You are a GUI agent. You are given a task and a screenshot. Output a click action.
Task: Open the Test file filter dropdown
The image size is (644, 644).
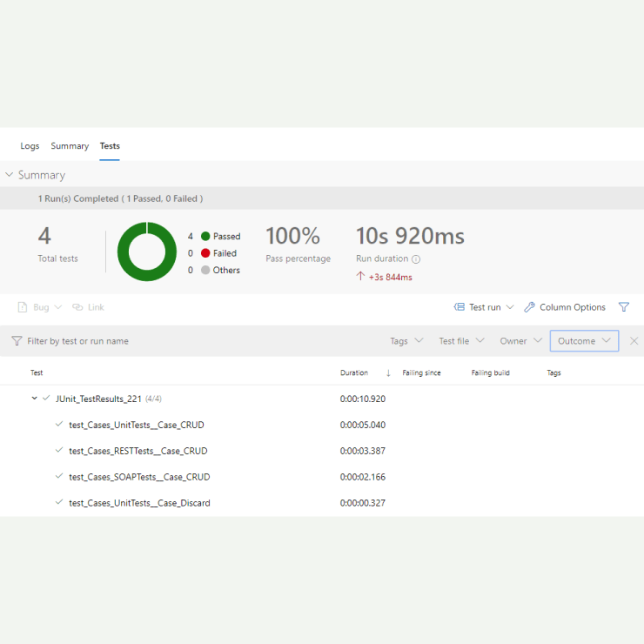461,341
